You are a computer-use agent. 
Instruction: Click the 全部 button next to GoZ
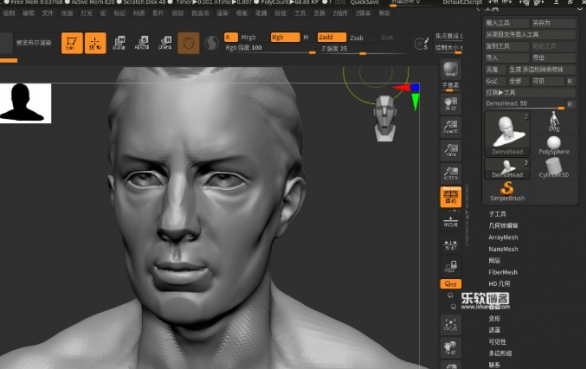(x=518, y=81)
